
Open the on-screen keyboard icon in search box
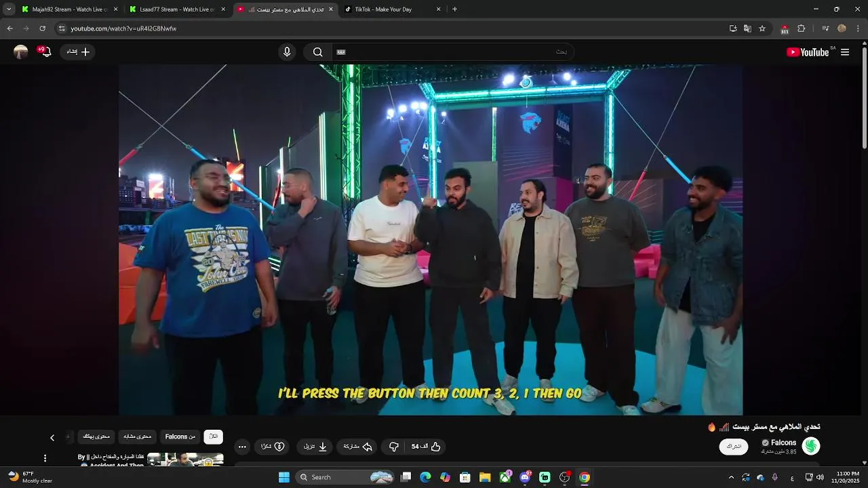click(x=341, y=52)
